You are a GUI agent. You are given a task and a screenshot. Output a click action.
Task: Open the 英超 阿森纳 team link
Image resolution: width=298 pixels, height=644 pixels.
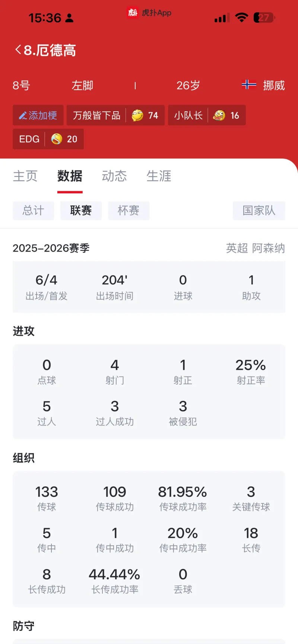(255, 248)
